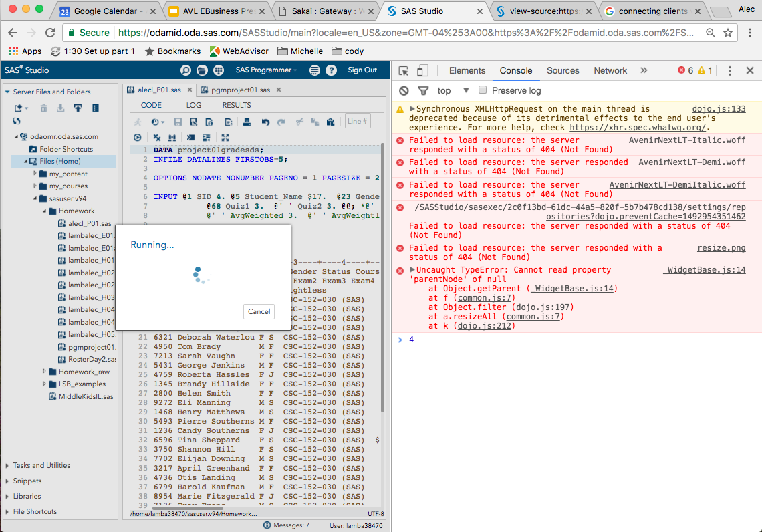762x532 pixels.
Task: Toggle the console filter icon
Action: tap(423, 90)
